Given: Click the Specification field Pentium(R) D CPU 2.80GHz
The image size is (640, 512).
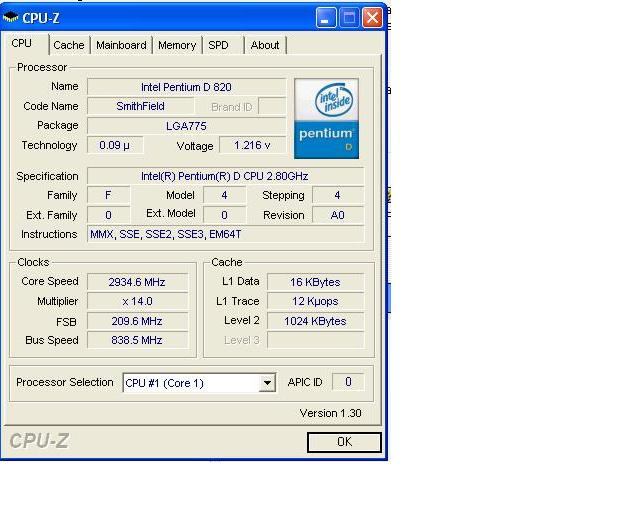Looking at the screenshot, I should (x=225, y=176).
